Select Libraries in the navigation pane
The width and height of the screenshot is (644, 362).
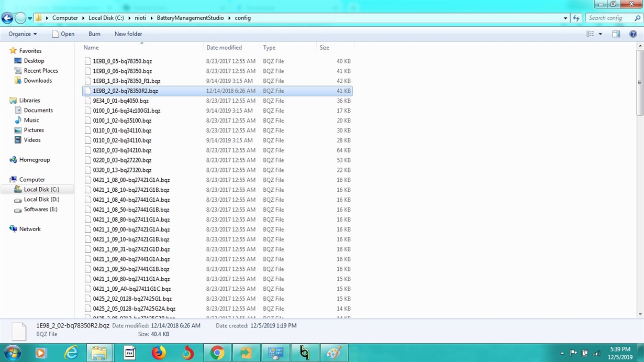point(29,101)
